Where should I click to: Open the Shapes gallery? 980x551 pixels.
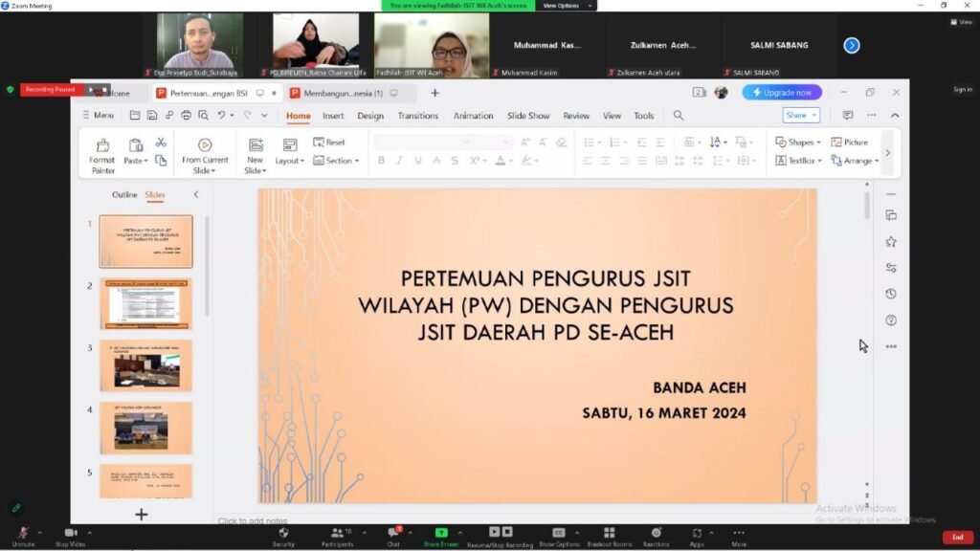(x=797, y=143)
